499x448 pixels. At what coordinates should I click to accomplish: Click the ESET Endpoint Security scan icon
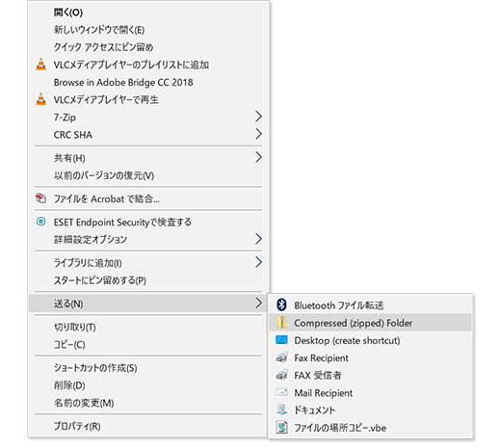tap(40, 222)
